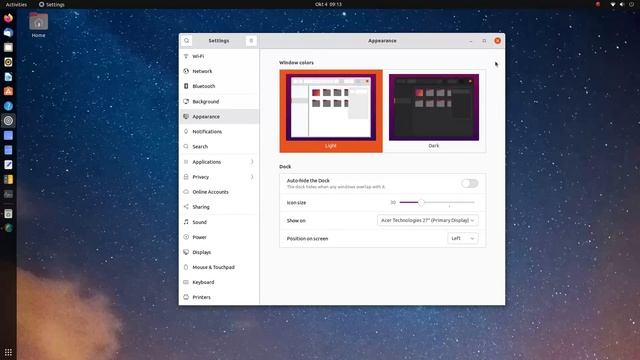Open the Settings hamburger menu

tap(251, 41)
